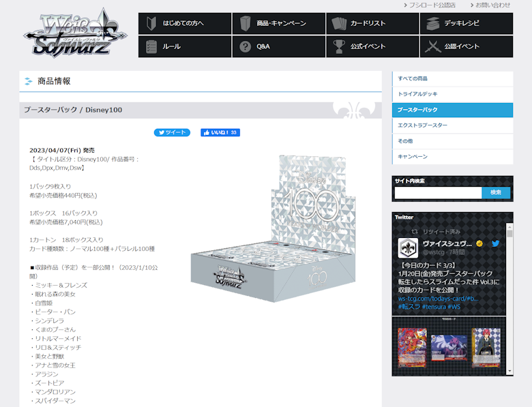Open the お問い合わせ contact link

[x=492, y=5]
